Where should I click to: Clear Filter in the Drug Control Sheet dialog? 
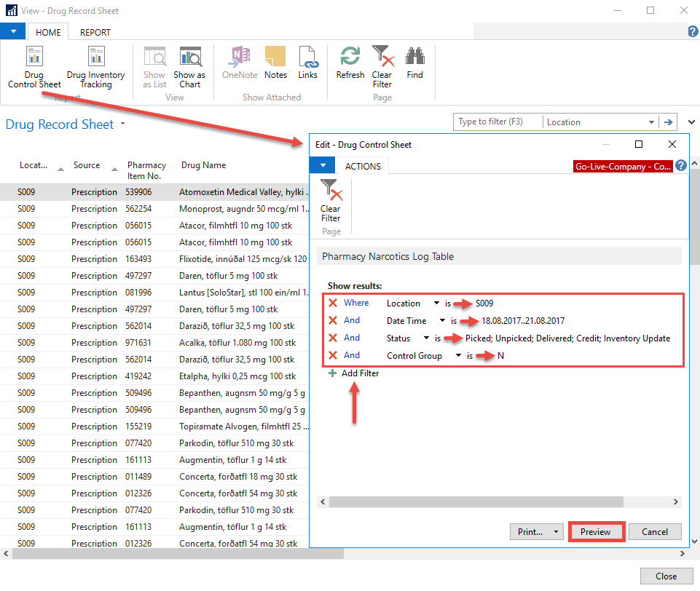click(331, 202)
